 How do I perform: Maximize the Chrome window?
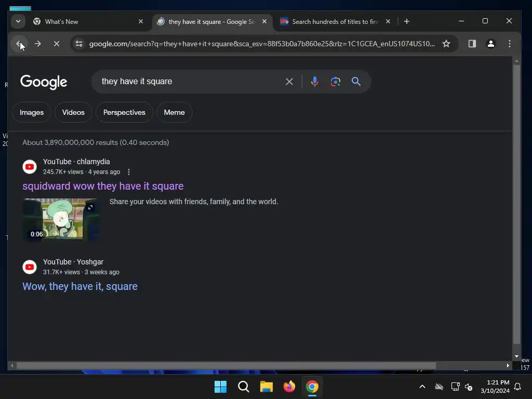coord(485,21)
